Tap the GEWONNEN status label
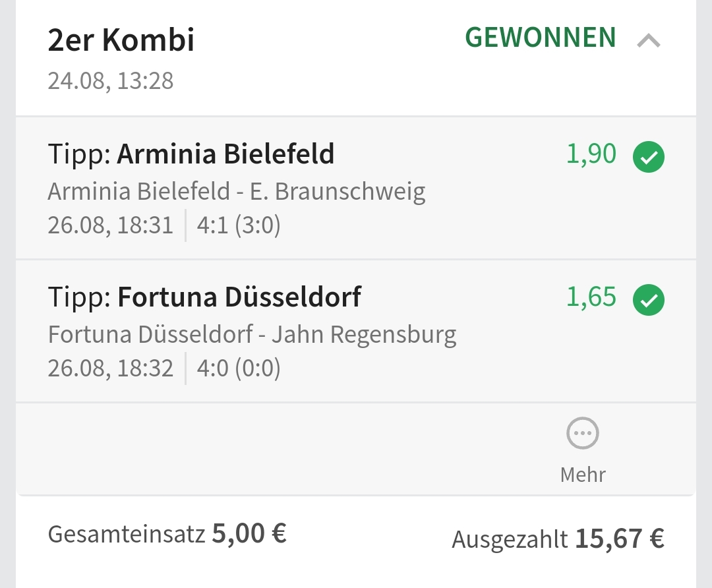 [x=541, y=38]
